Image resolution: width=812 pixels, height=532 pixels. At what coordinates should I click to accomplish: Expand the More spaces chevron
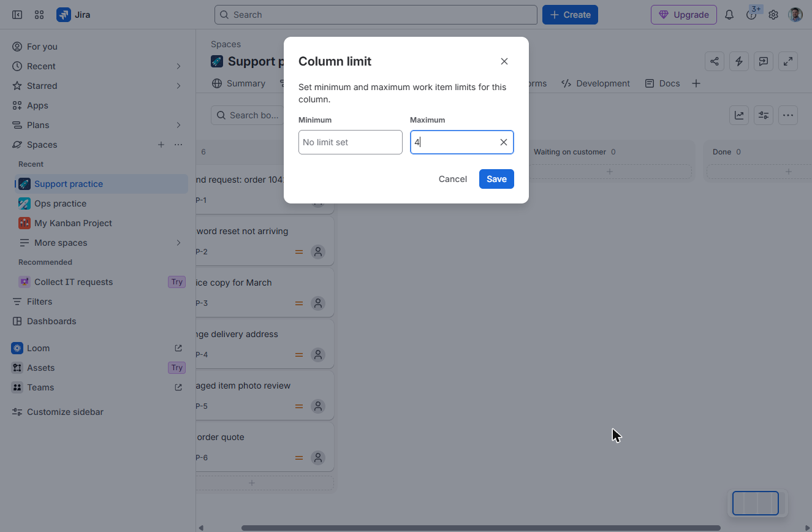(178, 243)
